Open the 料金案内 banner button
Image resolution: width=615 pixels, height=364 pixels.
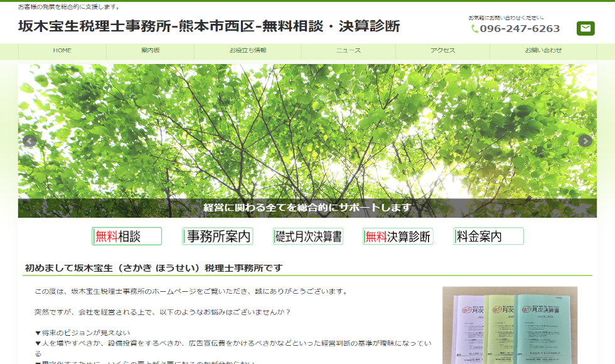click(488, 237)
